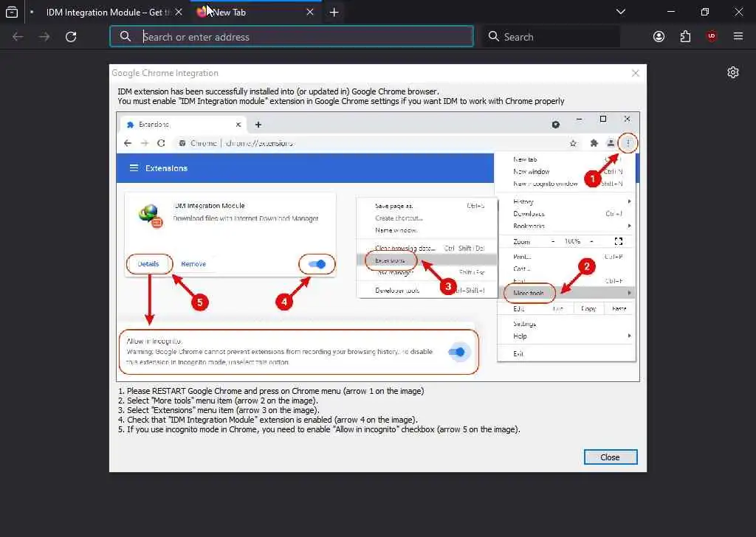756x537 pixels.
Task: Click the Extensions hamburger icon in tutorial image
Action: (x=134, y=168)
